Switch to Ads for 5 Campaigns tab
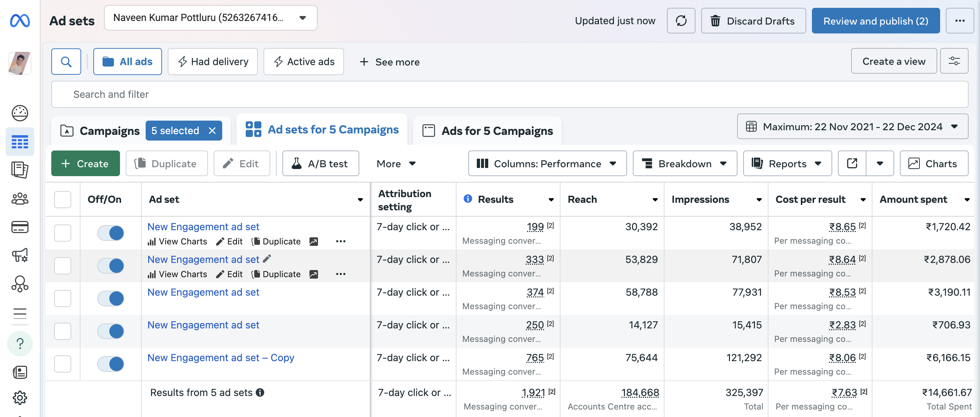The image size is (980, 417). coord(488,131)
